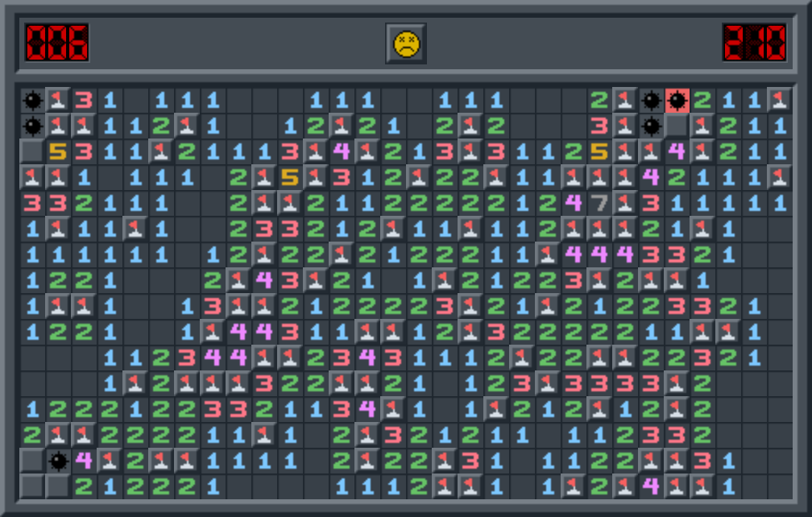Click the mine counter display showing 006

pyautogui.click(x=57, y=43)
